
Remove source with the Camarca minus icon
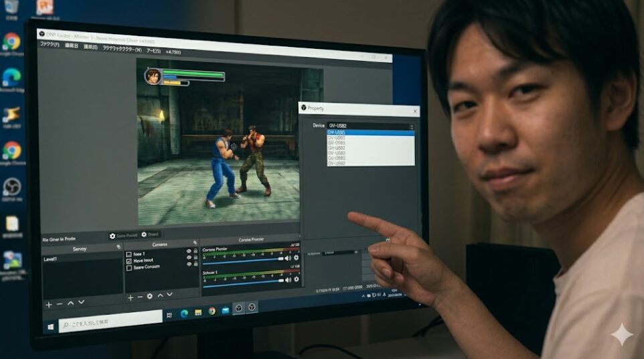click(x=140, y=297)
